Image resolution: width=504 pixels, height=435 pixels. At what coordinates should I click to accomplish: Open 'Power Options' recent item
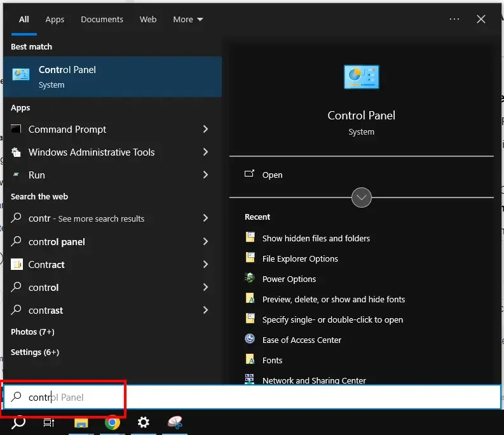click(x=289, y=279)
